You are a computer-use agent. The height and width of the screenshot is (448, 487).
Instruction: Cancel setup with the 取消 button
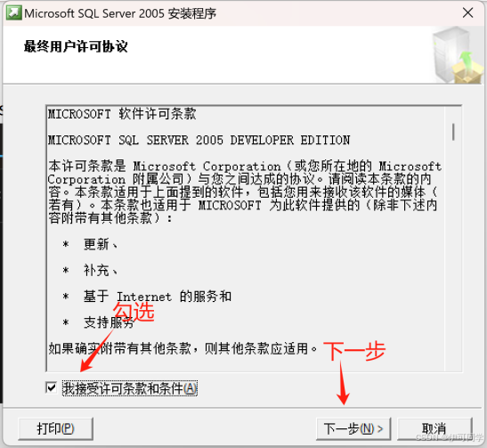[x=434, y=428]
